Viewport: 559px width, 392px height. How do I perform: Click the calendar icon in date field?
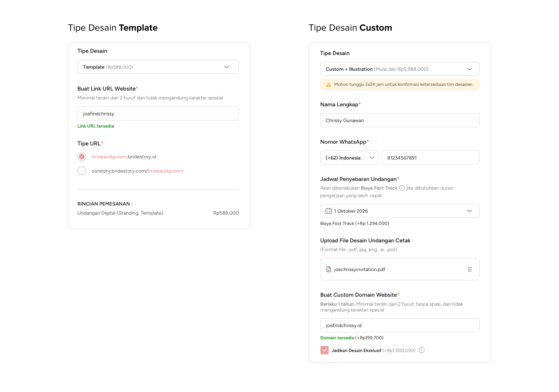coord(328,211)
